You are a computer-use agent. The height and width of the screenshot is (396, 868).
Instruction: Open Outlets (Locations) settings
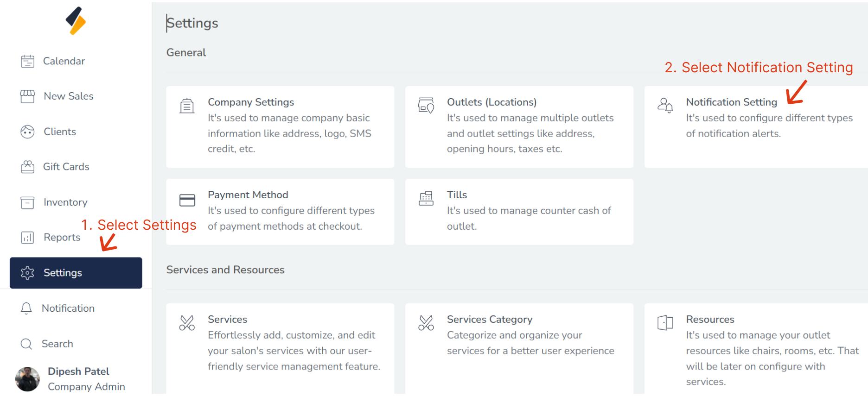pyautogui.click(x=519, y=126)
